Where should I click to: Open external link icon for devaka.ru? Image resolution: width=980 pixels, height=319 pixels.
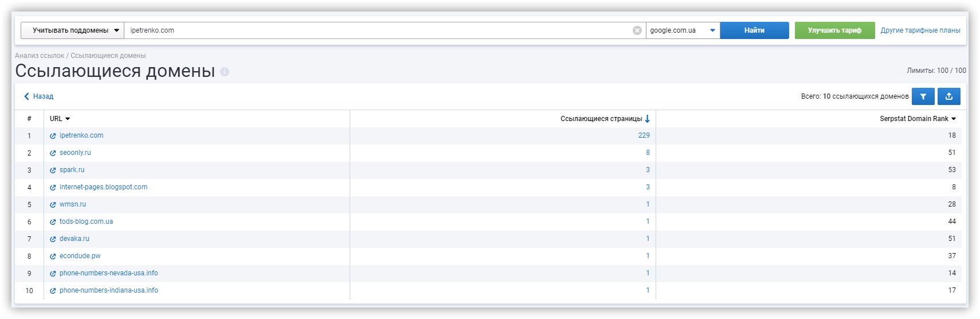click(53, 239)
